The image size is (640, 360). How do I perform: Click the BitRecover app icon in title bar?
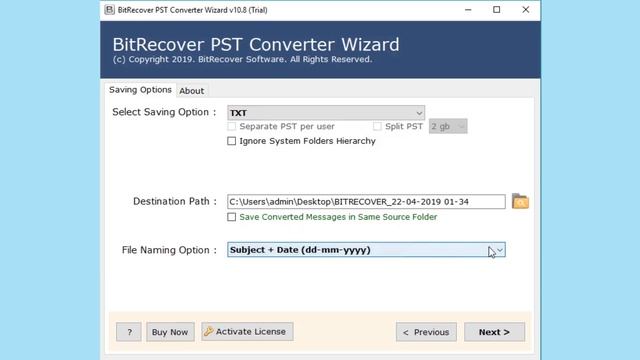(109, 10)
